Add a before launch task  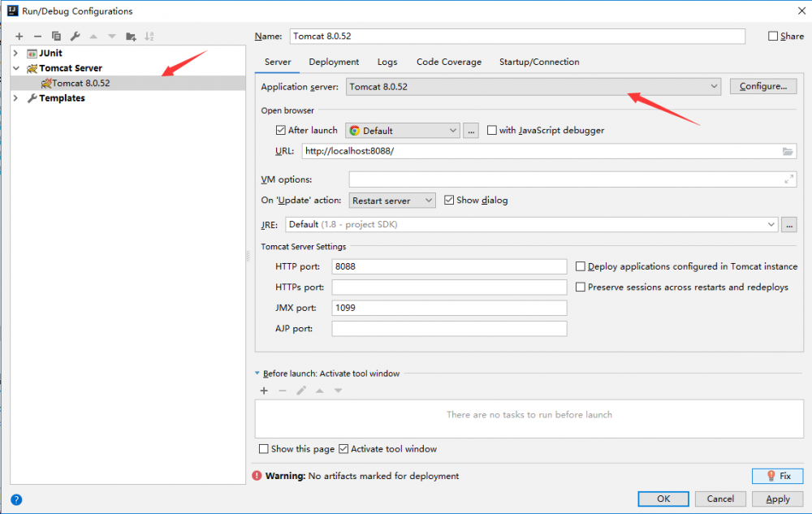pyautogui.click(x=264, y=391)
